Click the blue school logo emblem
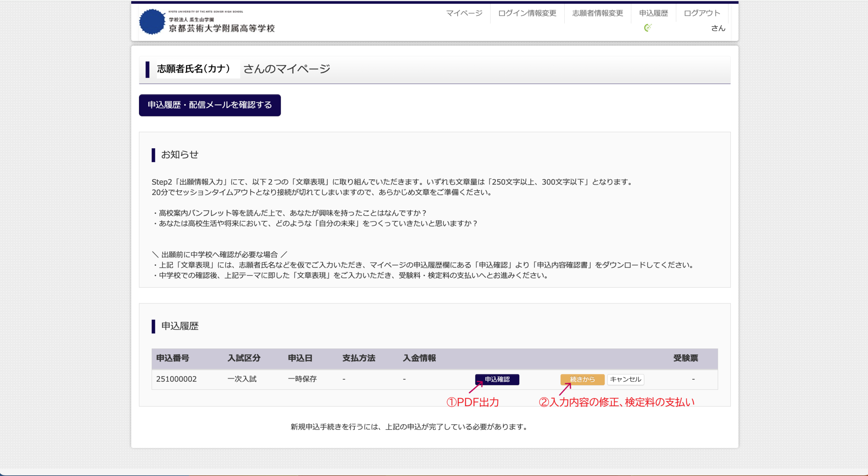Screen dimensions: 868x476 pos(152,22)
